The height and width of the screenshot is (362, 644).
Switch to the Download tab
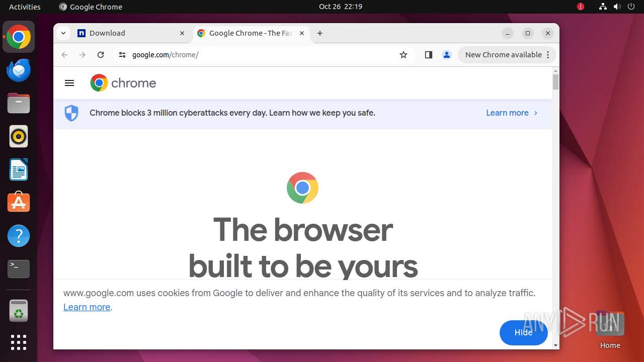(131, 33)
